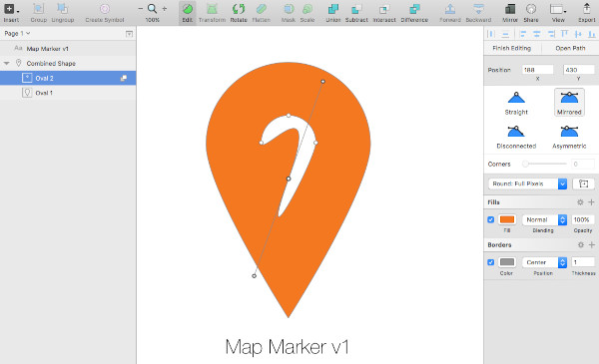Click the Position X input field
Screen dimensions: 599x364
[537, 70]
